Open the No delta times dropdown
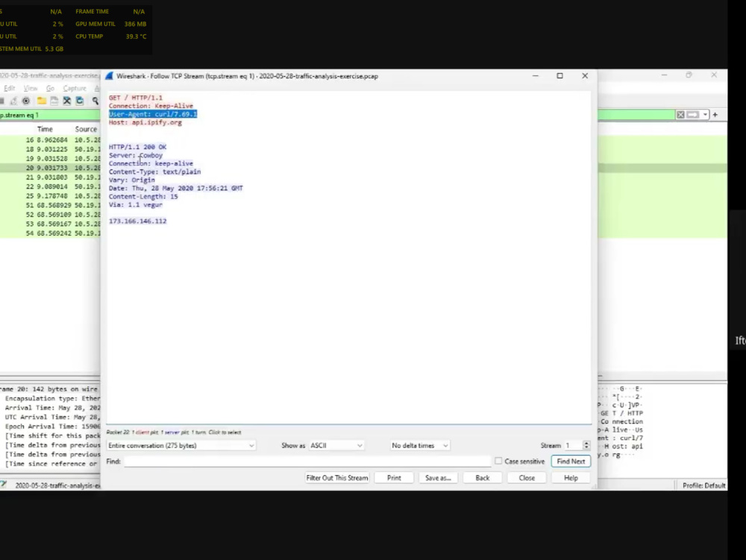This screenshot has width=746, height=560. pyautogui.click(x=419, y=445)
